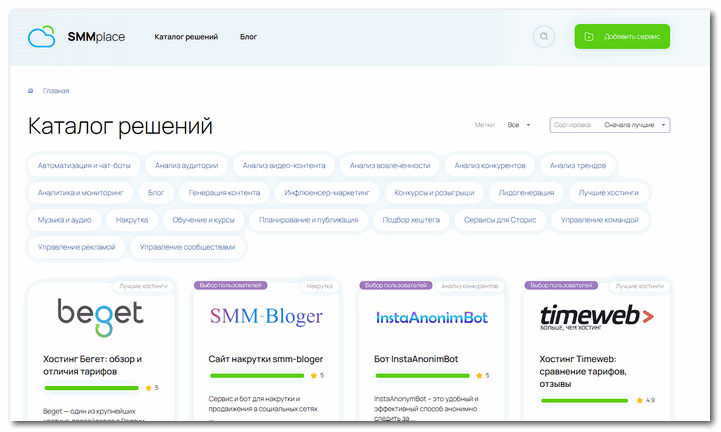The height and width of the screenshot is (432, 721).
Task: Select Конкурсы и розыгрыши category
Action: [x=434, y=192]
